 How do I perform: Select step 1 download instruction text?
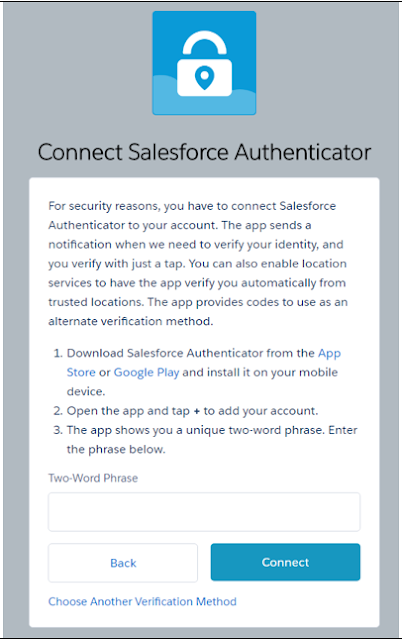pos(204,372)
